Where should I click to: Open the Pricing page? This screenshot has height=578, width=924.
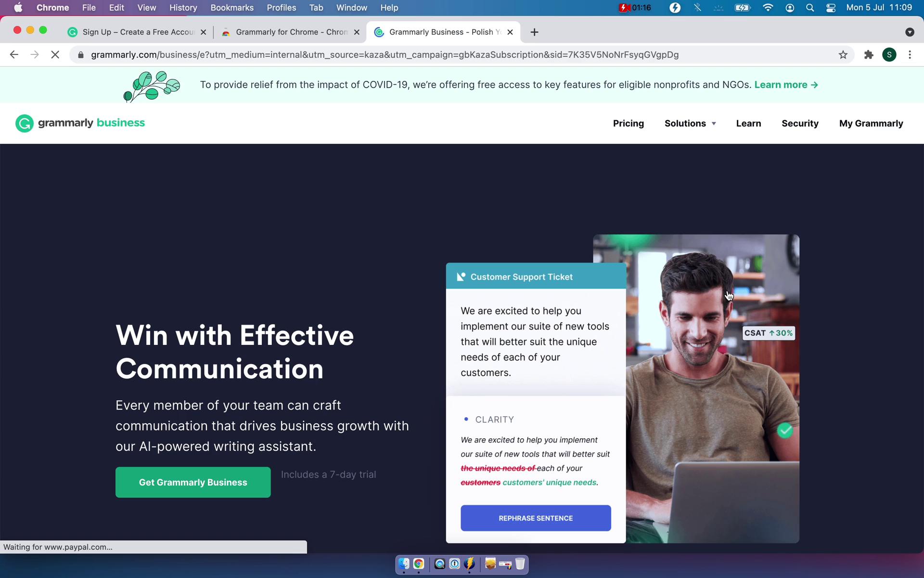[628, 124]
